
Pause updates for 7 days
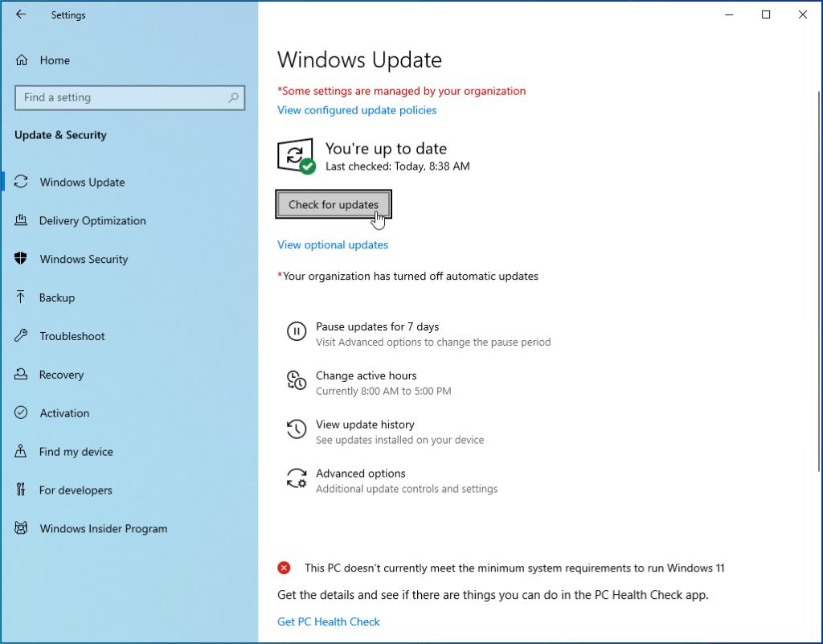tap(377, 326)
